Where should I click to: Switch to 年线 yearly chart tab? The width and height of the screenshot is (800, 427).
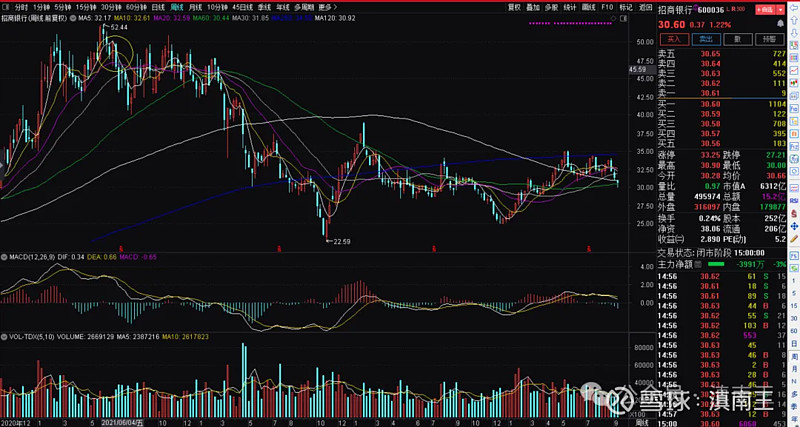pos(283,8)
